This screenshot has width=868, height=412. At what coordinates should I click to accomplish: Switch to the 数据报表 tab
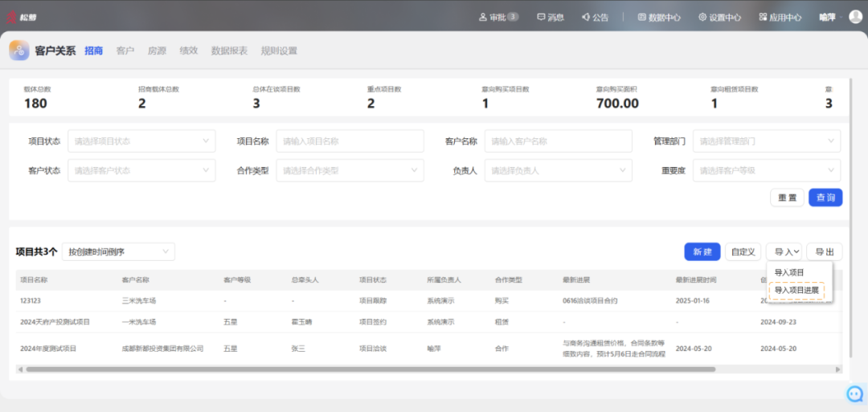click(229, 51)
